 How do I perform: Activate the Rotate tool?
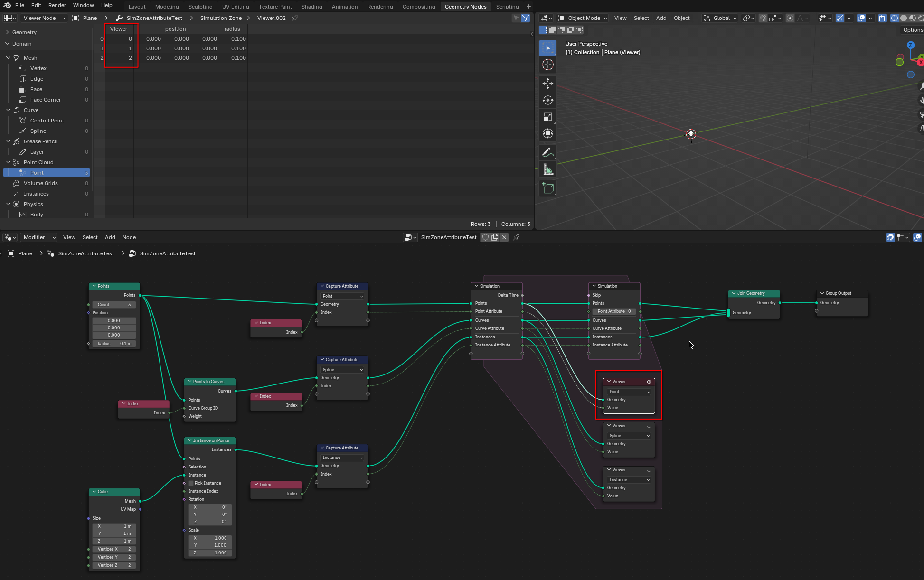[547, 100]
